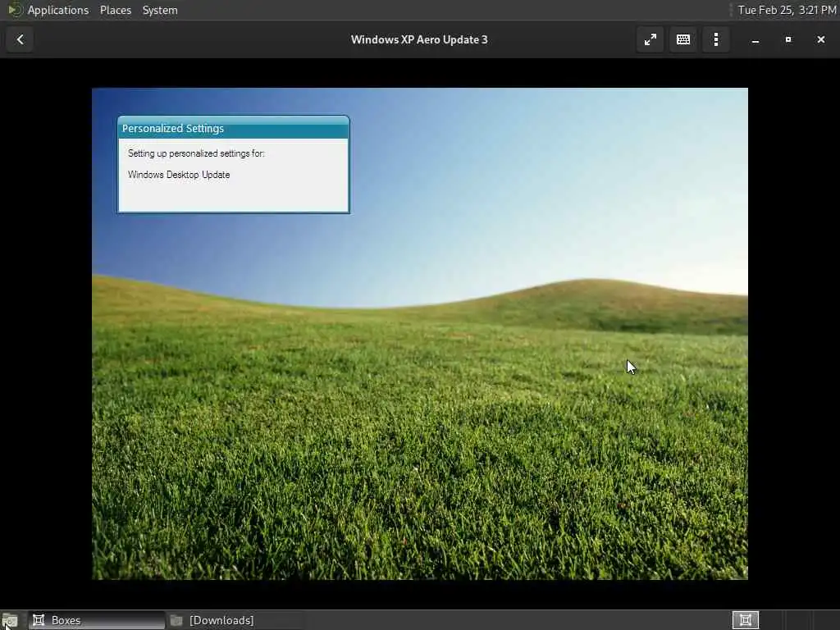Open the Applications menu
840x630 pixels.
coord(58,10)
